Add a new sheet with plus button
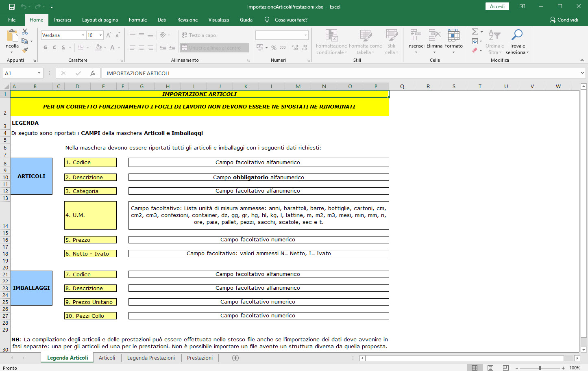 tap(235, 358)
